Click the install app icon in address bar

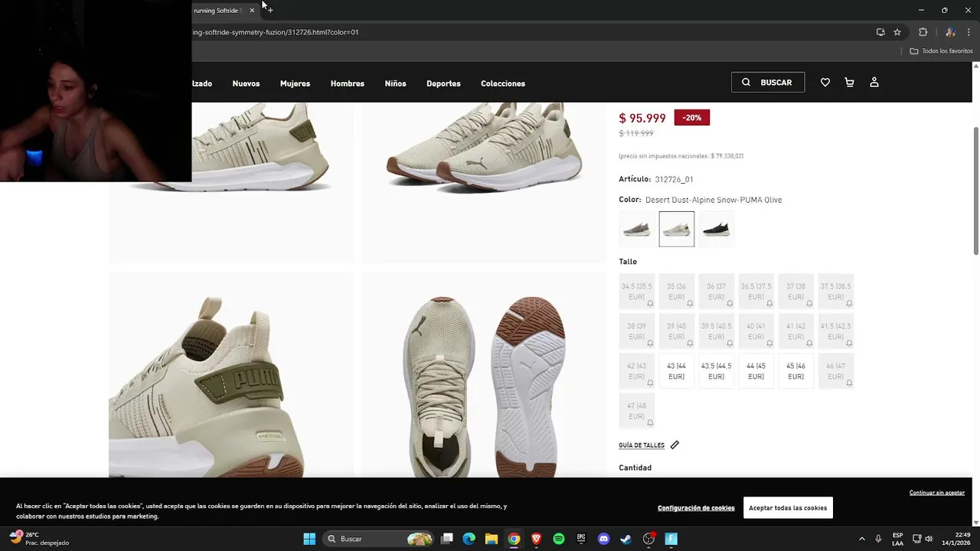pos(880,32)
